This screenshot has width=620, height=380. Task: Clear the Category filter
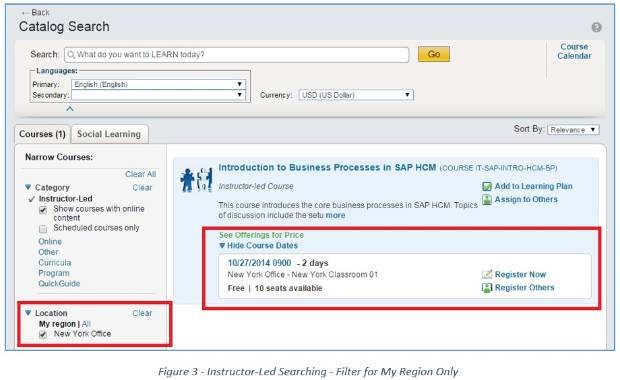pyautogui.click(x=142, y=187)
